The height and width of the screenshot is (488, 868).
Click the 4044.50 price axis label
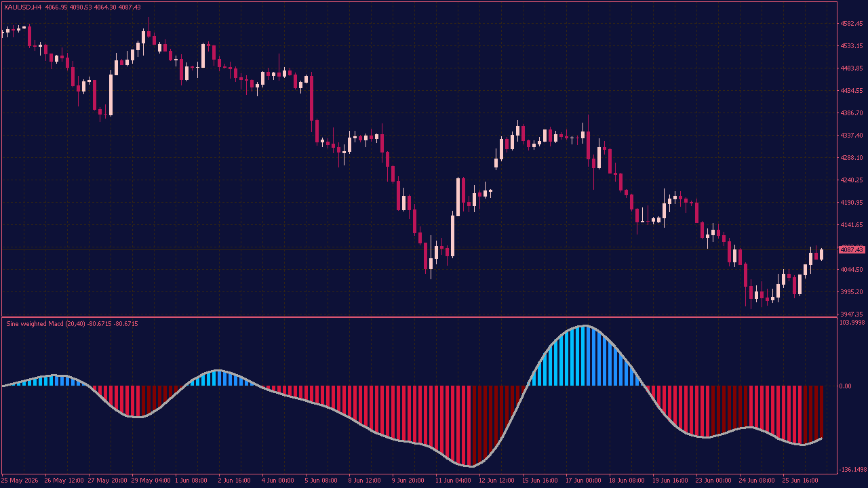coord(851,270)
